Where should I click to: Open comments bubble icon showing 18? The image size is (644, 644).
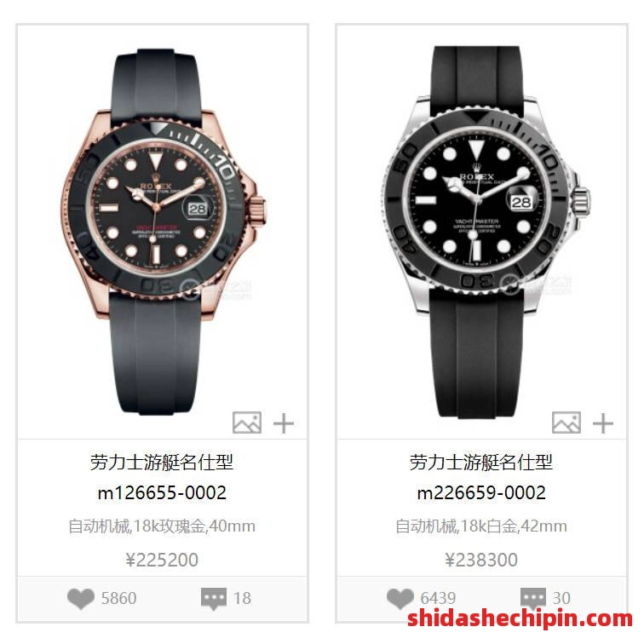coord(214,599)
